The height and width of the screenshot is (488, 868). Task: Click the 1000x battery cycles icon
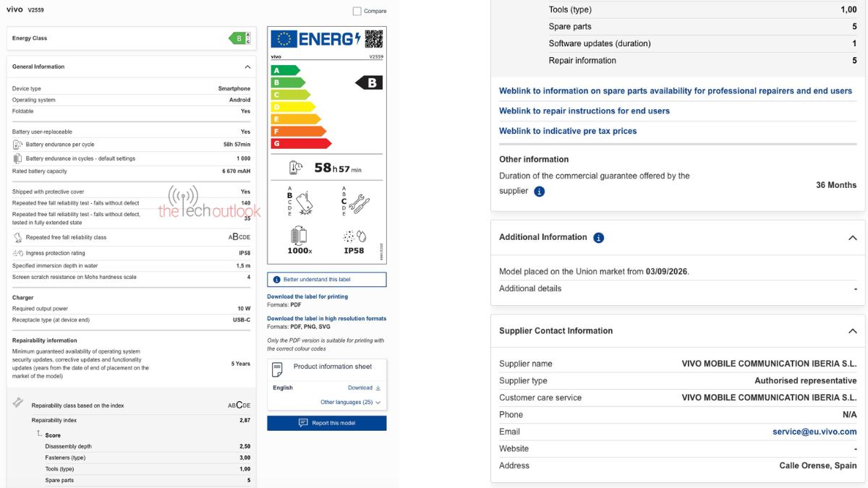pos(299,236)
